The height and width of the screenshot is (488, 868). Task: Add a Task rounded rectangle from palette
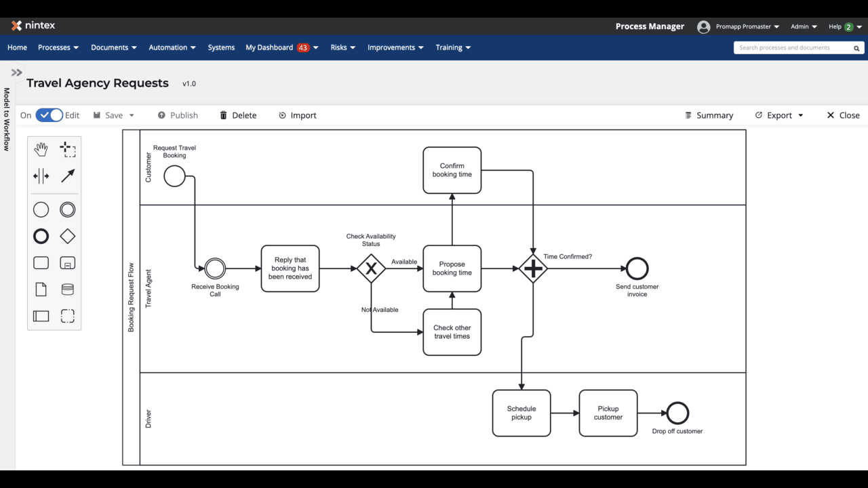[41, 263]
